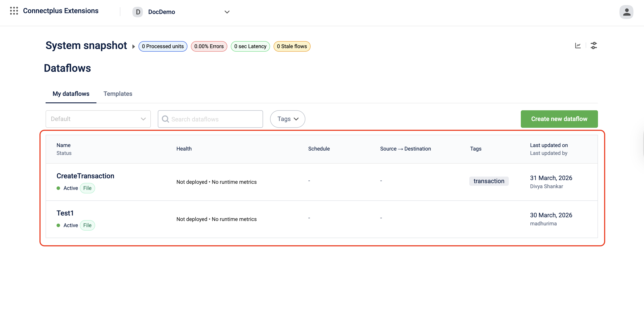
Task: Expand the System snapshot triangle
Action: tap(133, 47)
